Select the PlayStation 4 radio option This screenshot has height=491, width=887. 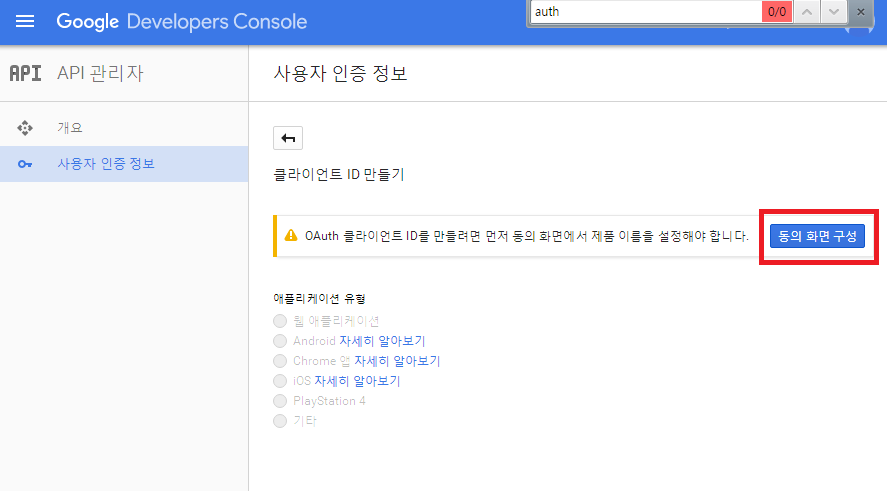coord(280,401)
